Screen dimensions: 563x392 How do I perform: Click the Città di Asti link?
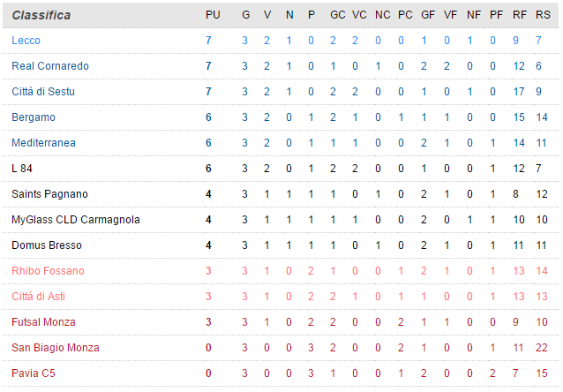pyautogui.click(x=39, y=297)
